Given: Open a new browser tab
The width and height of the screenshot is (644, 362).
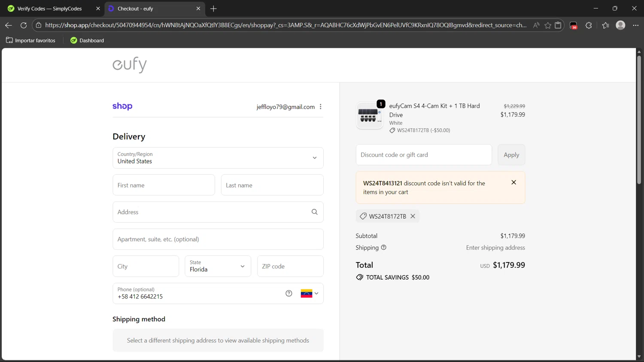Looking at the screenshot, I should click(213, 9).
